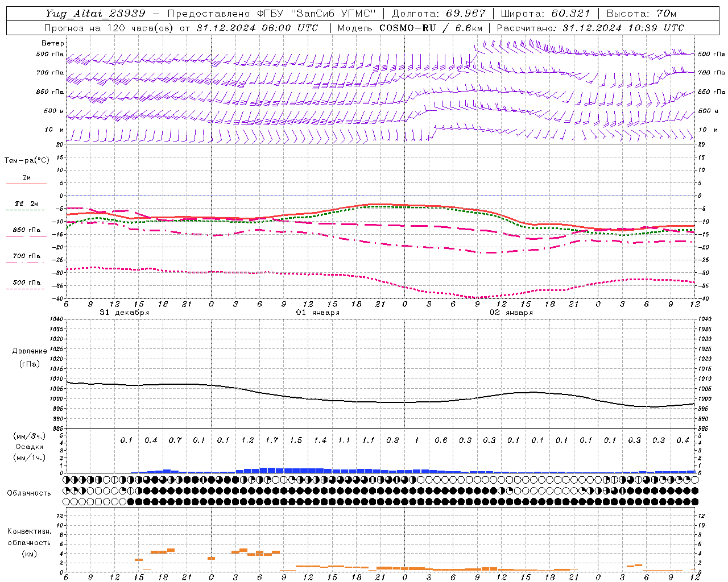Click the 1.2 precipitation value

247,440
